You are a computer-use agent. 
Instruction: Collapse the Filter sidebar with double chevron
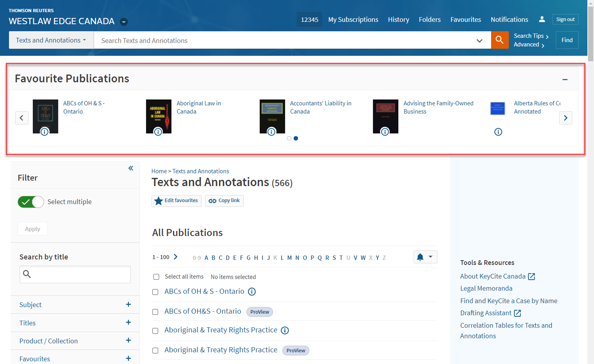131,168
